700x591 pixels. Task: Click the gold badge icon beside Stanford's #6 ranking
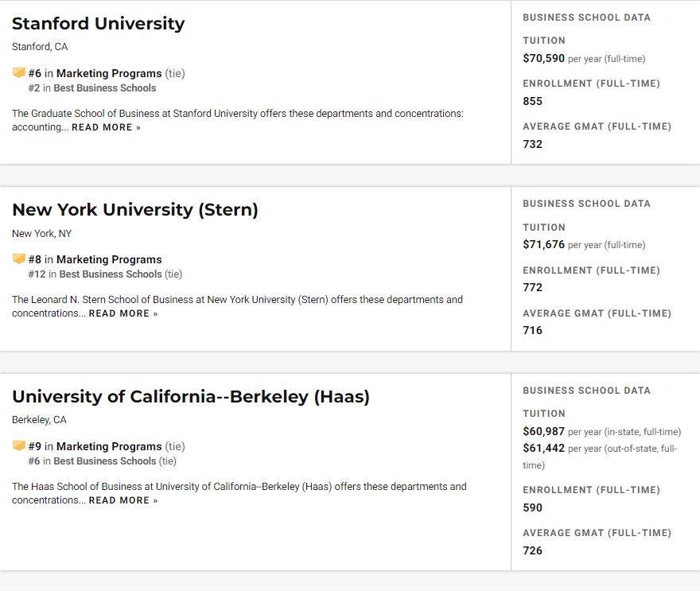(x=19, y=72)
